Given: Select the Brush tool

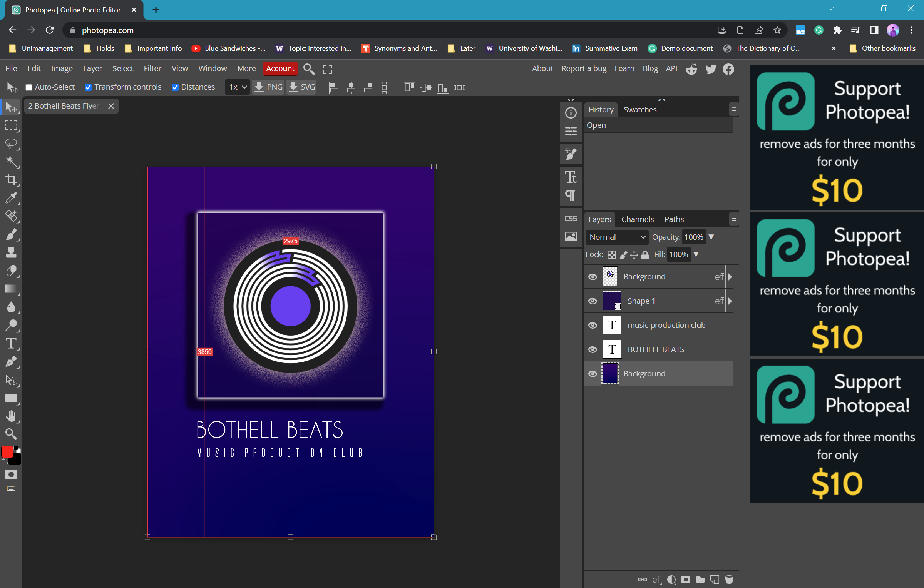Looking at the screenshot, I should click(x=10, y=235).
